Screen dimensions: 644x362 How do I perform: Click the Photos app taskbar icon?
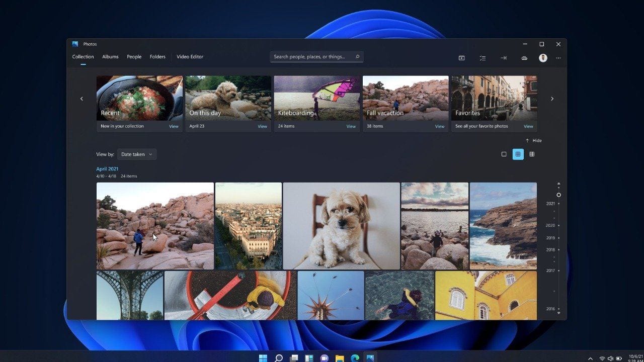coord(370,358)
